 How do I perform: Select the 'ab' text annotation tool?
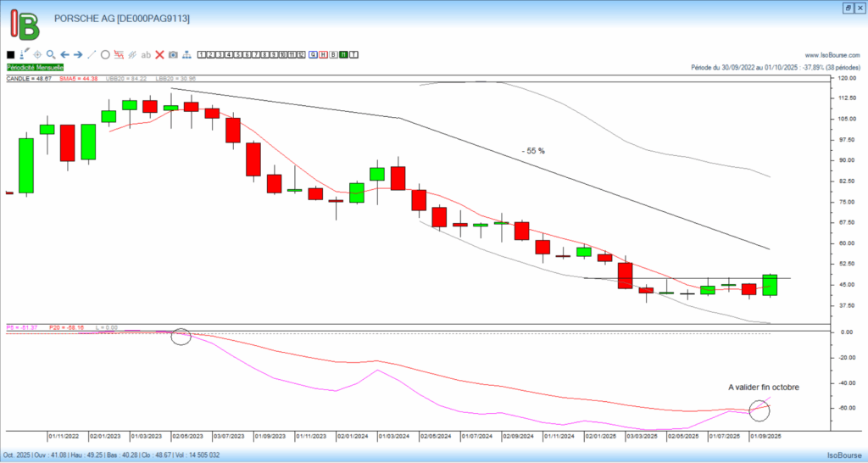[x=146, y=54]
